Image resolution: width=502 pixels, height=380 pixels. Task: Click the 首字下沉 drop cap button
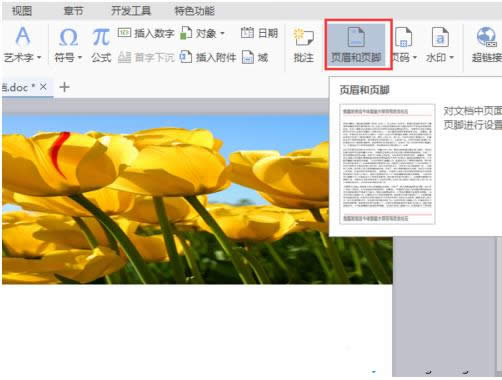(146, 57)
